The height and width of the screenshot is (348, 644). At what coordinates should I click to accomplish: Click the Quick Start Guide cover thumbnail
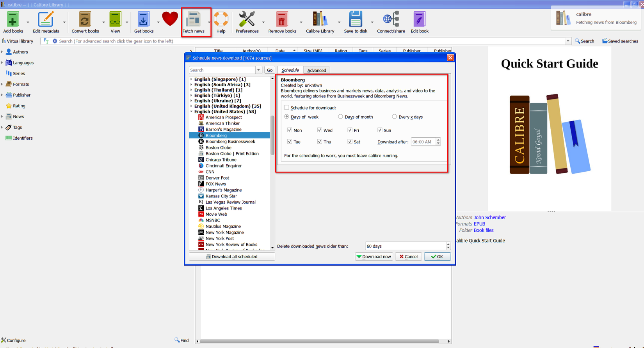point(550,129)
